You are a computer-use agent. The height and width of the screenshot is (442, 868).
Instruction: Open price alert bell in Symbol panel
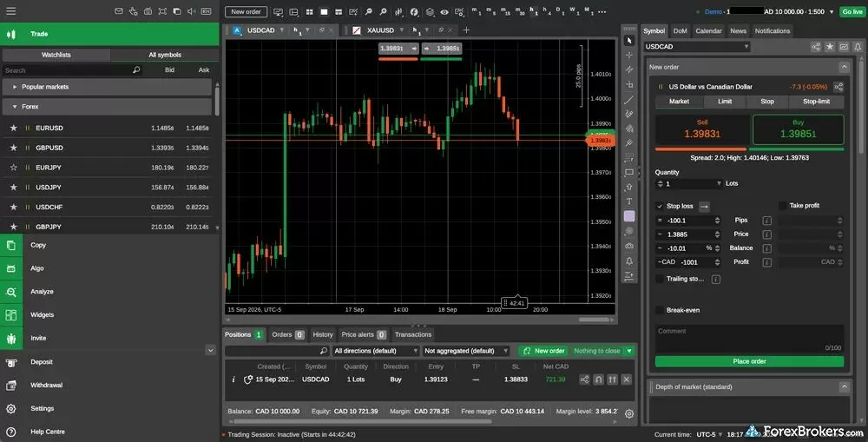coord(858,47)
